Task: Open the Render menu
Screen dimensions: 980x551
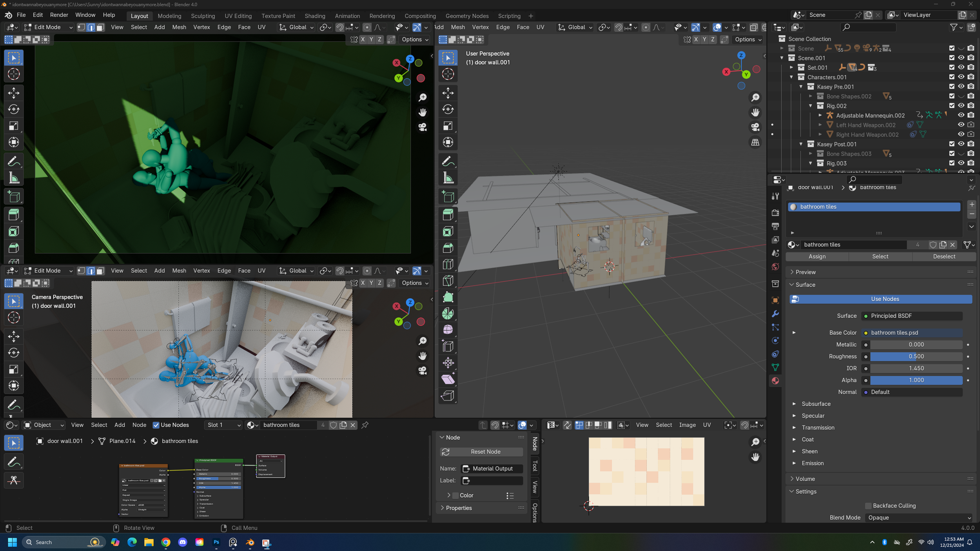Action: (x=59, y=15)
